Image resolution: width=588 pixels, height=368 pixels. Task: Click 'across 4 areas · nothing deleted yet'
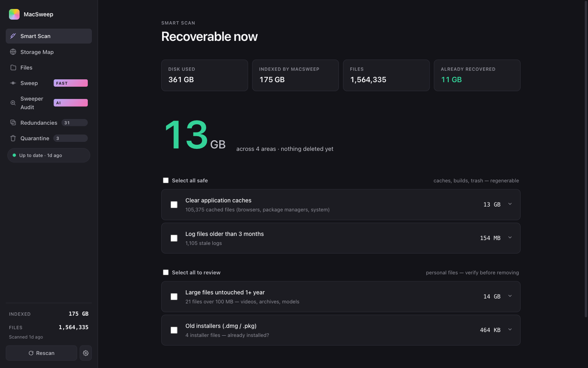(285, 149)
